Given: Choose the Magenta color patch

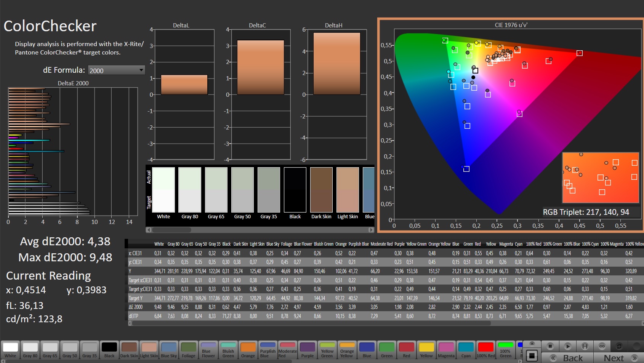Looking at the screenshot, I should [x=446, y=350].
